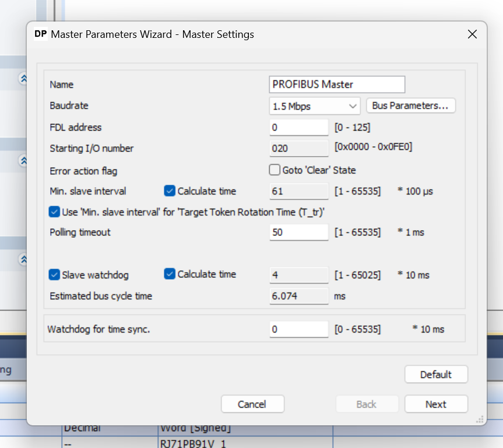Click the FDL address range text [0 - 125]
503x448 pixels.
[352, 128]
